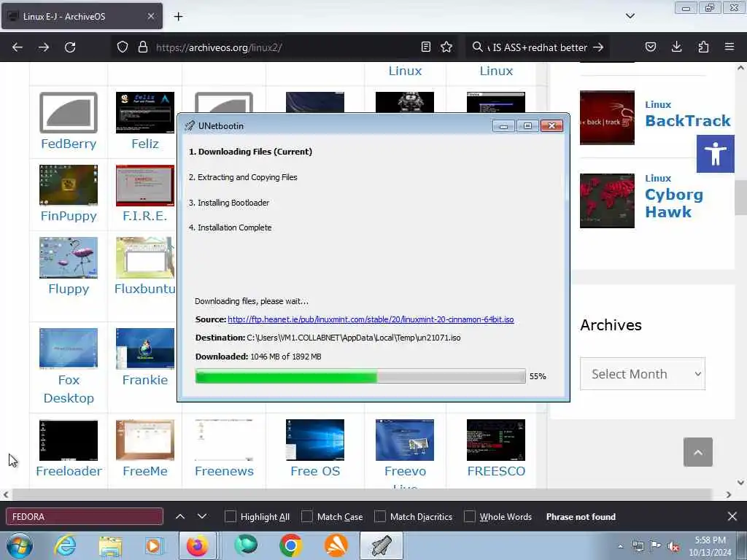Open a new browser tab
747x560 pixels.
coord(178,17)
